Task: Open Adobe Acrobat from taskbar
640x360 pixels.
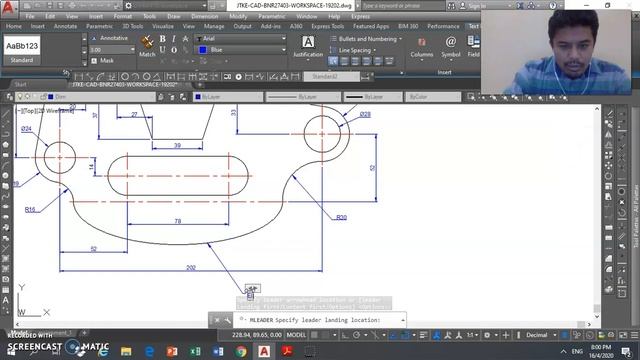Action: click(287, 351)
